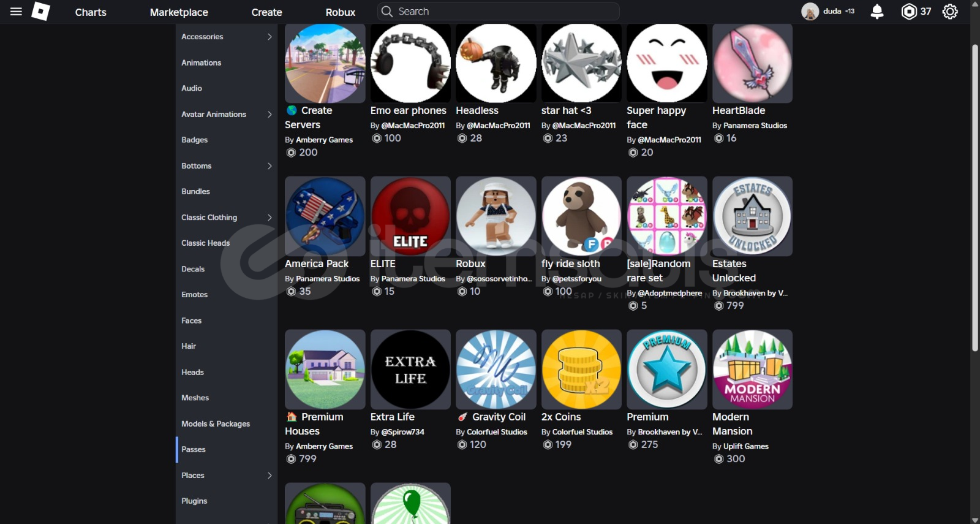The width and height of the screenshot is (980, 524).
Task: Select the Audio category
Action: tap(192, 88)
